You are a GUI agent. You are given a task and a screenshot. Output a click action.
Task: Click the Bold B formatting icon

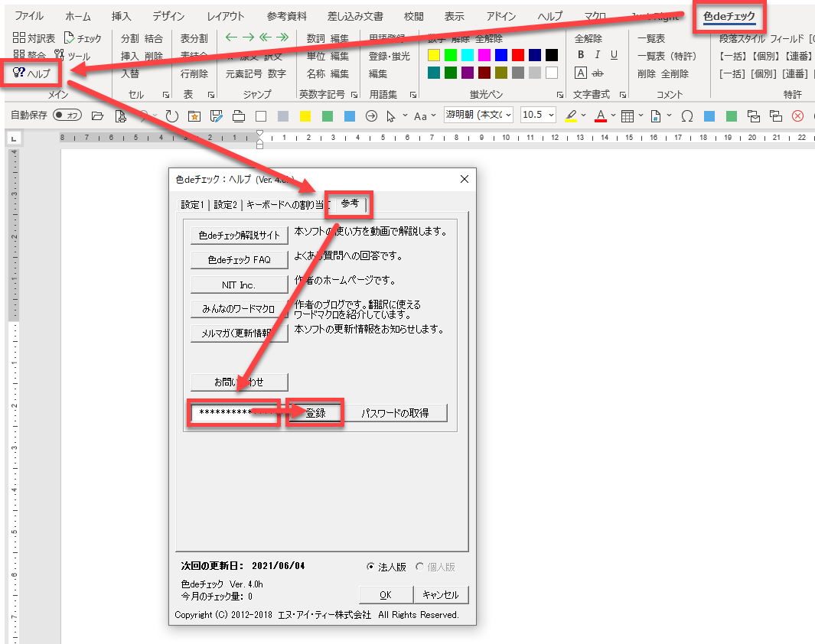(x=581, y=55)
